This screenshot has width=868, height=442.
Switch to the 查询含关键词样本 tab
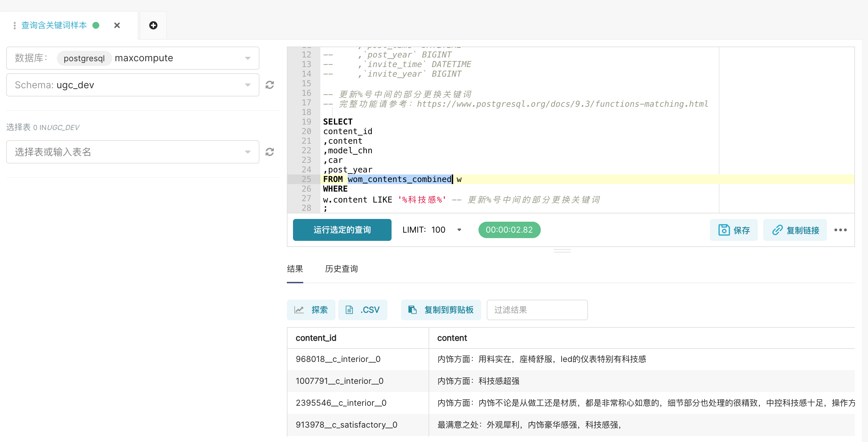54,25
